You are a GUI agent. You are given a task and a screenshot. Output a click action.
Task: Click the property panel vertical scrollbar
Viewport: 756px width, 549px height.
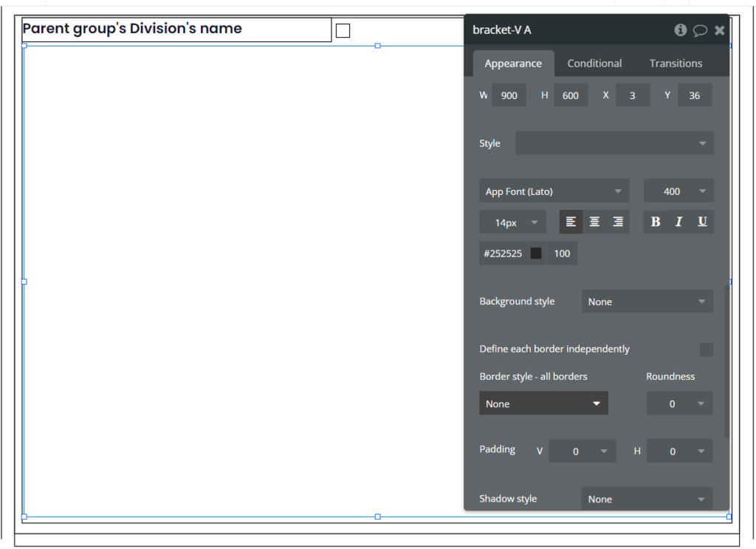pyautogui.click(x=726, y=362)
